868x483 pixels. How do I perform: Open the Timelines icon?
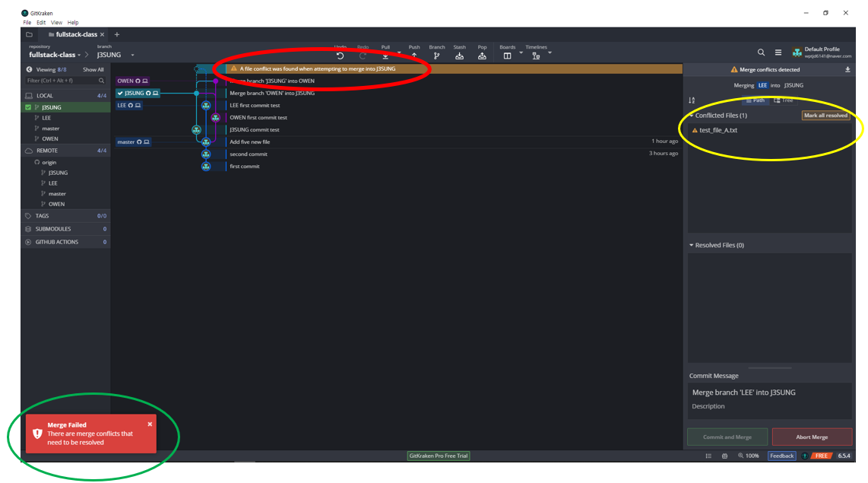[x=536, y=56]
